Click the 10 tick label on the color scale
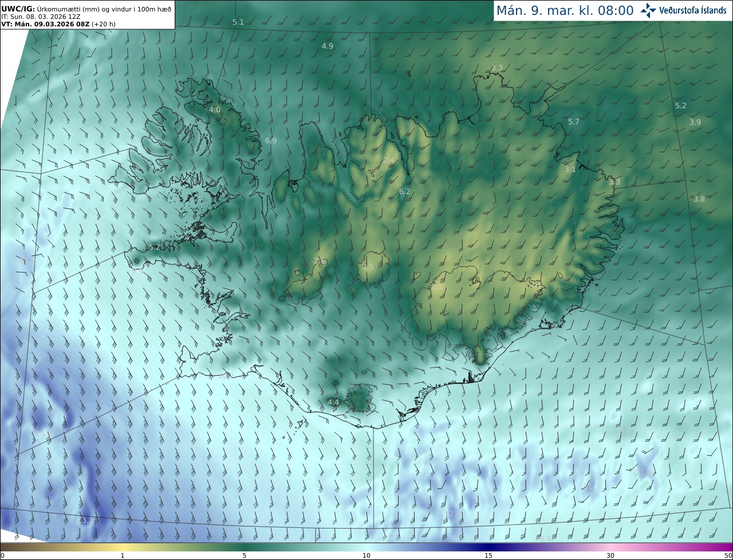 point(366,555)
